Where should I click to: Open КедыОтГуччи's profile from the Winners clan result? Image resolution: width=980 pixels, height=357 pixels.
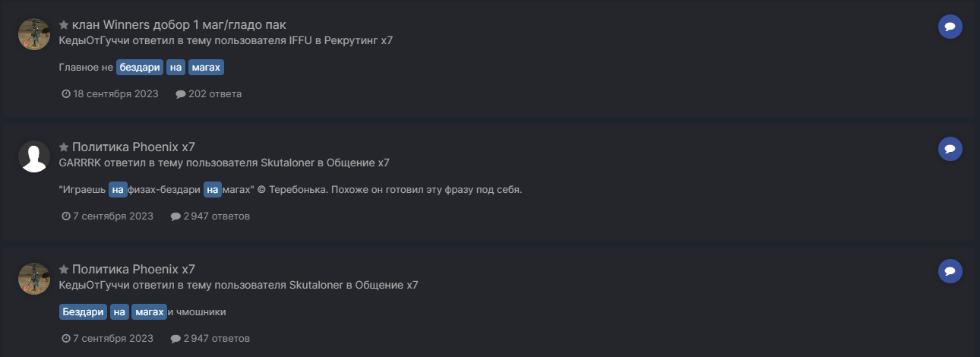click(89, 40)
